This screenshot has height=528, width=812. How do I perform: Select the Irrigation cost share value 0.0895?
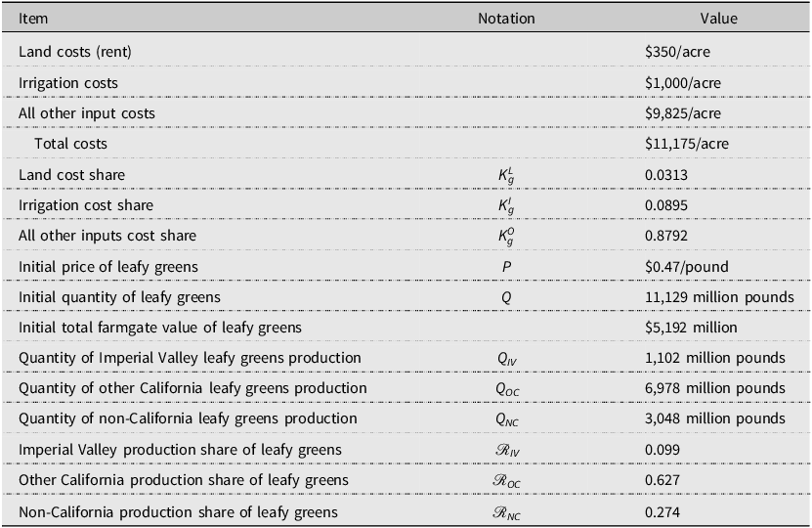666,205
